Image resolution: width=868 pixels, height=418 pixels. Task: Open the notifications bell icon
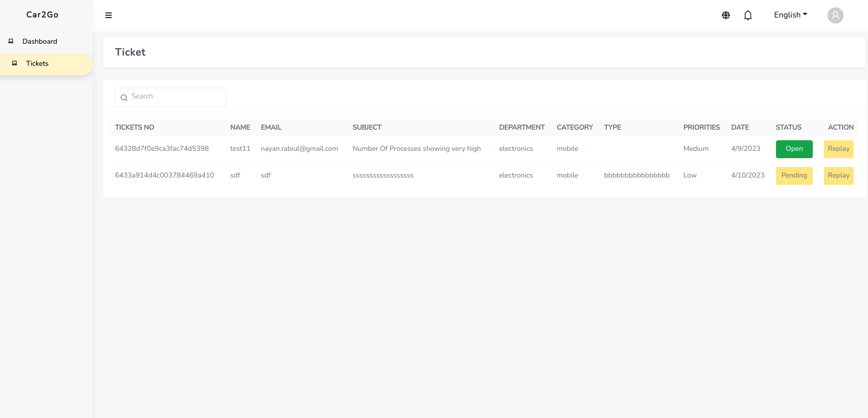tap(748, 15)
